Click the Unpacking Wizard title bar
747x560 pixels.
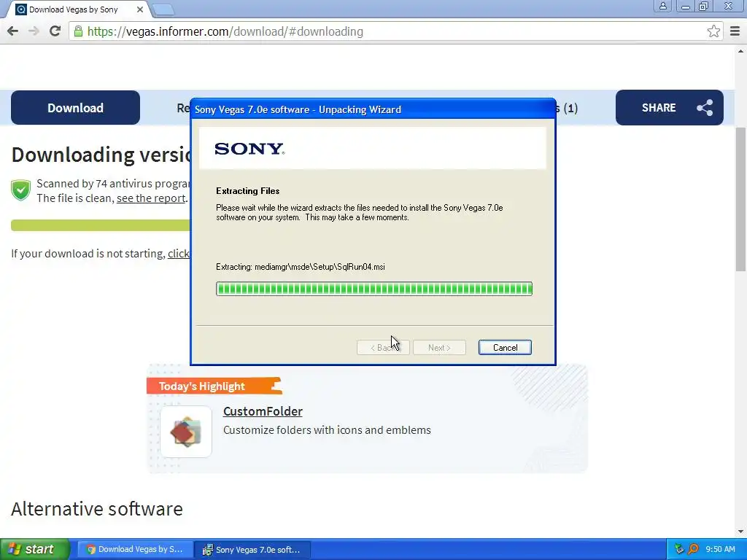(x=373, y=109)
